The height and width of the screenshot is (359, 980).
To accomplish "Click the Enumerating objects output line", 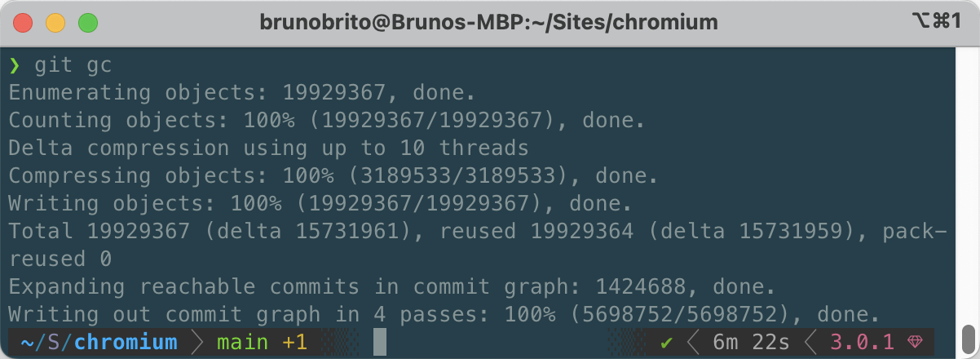I will (242, 93).
